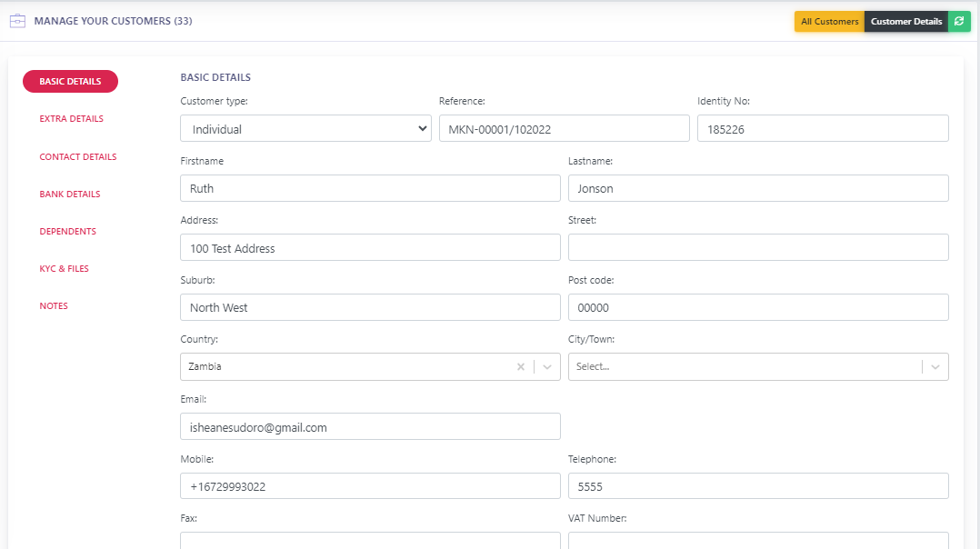Click the Post code field
Viewport: 980px width, 549px height.
pyautogui.click(x=758, y=307)
